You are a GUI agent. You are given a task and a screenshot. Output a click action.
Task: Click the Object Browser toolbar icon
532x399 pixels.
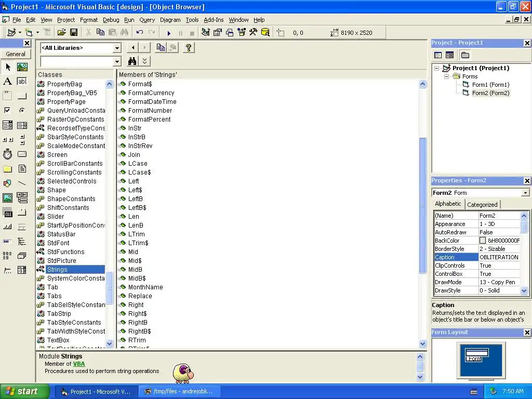coord(242,33)
